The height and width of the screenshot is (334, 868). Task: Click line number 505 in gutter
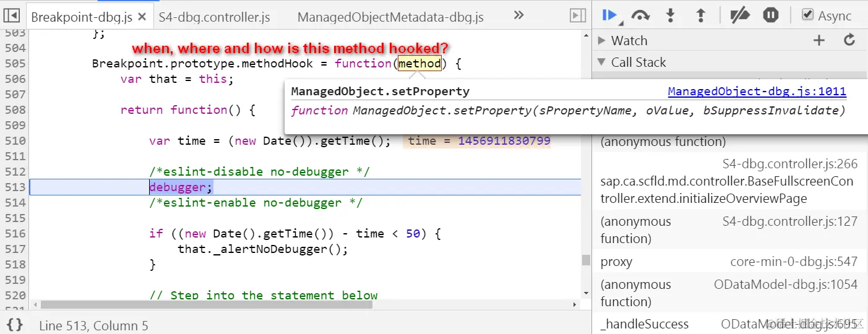coord(15,64)
